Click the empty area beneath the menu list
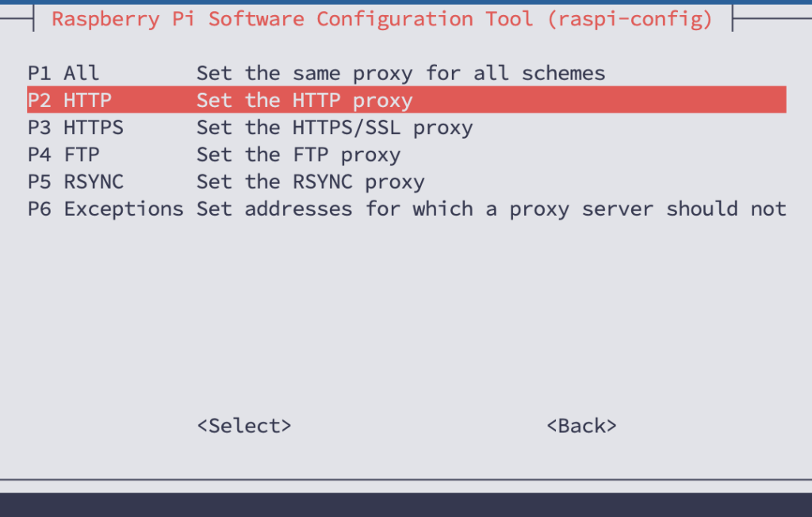 [406, 317]
